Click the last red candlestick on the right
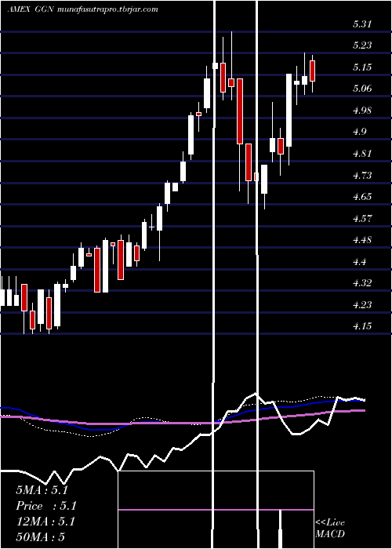This screenshot has height=549, width=392. [312, 71]
